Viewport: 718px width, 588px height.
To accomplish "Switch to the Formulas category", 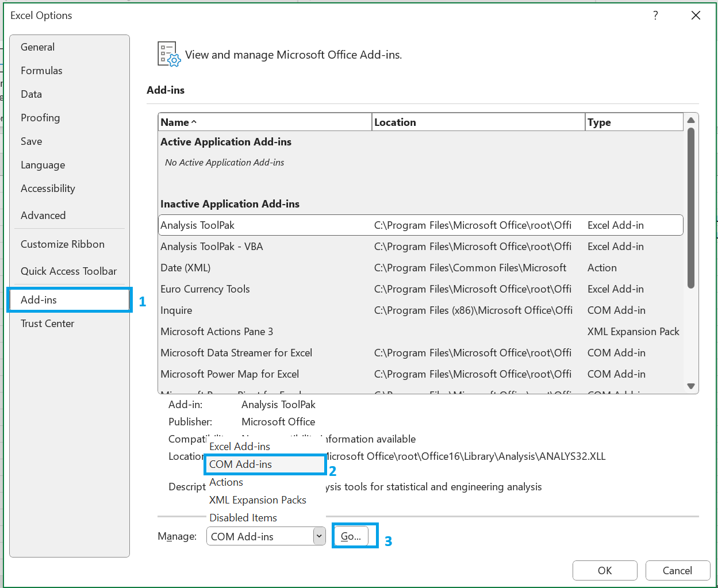I will [x=70, y=71].
